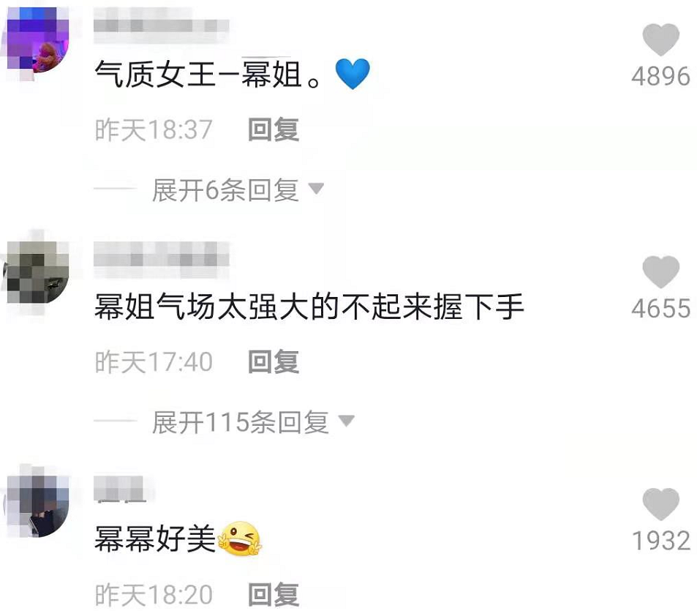
Task: Like the comment with 4655 likes
Action: [x=661, y=271]
